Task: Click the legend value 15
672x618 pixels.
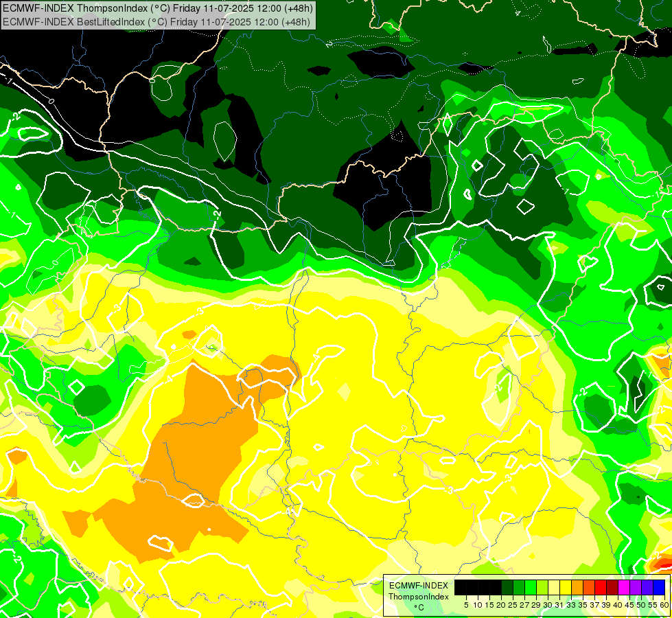Action: click(x=489, y=605)
